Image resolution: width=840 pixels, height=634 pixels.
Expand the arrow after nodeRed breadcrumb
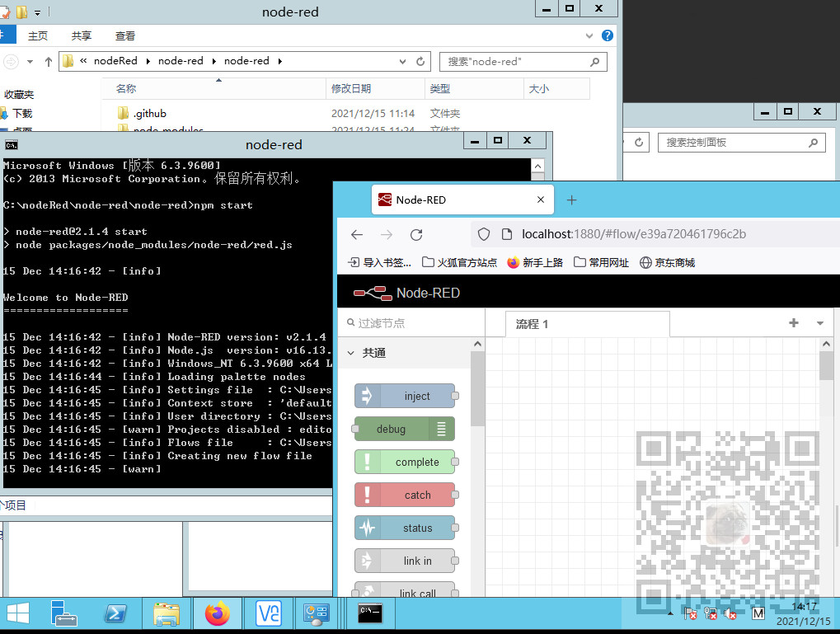[x=148, y=61]
